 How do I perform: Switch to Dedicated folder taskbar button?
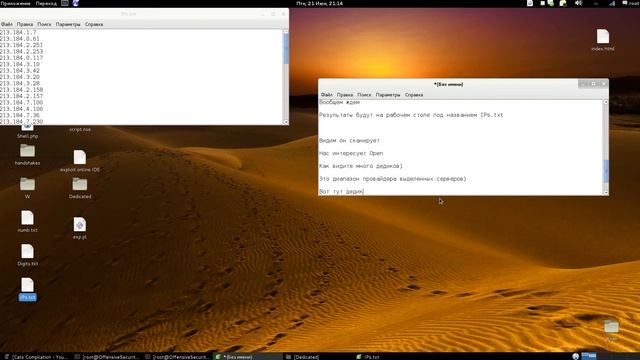pyautogui.click(x=318, y=357)
